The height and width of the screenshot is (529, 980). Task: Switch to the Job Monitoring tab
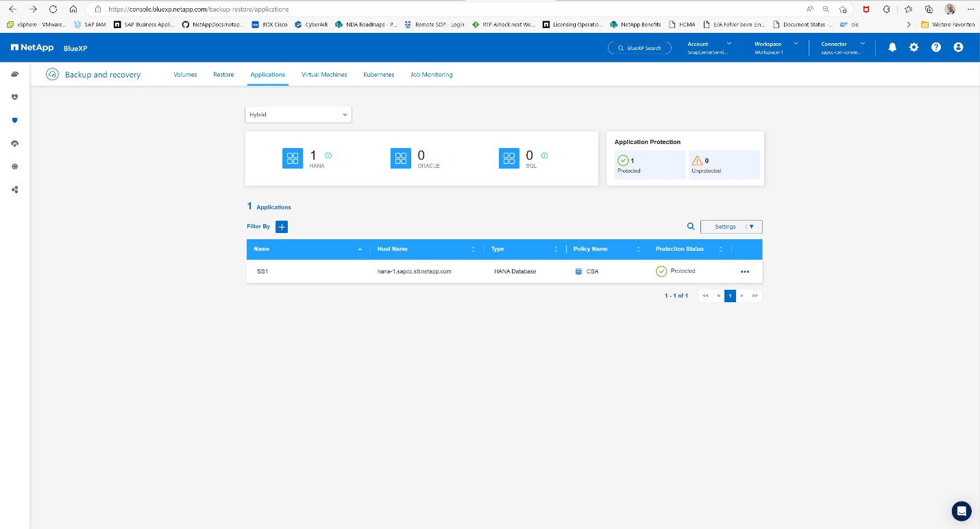pyautogui.click(x=431, y=75)
